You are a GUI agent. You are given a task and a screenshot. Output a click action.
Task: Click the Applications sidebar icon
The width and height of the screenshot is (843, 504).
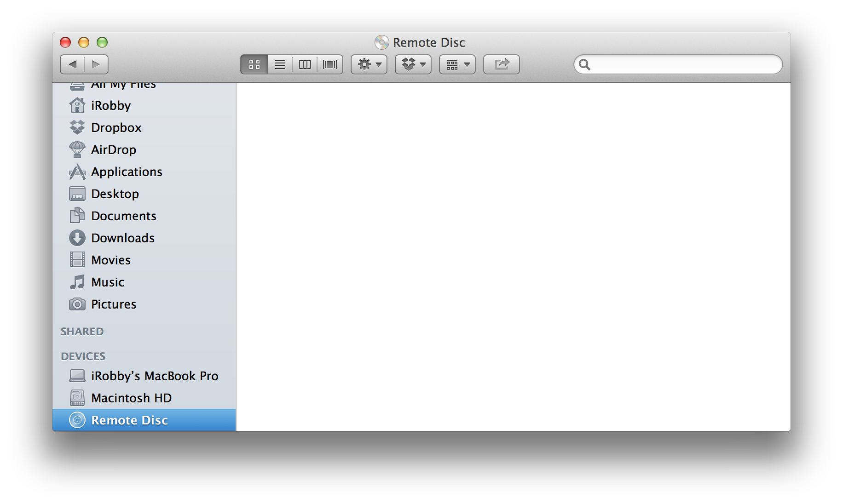[77, 172]
